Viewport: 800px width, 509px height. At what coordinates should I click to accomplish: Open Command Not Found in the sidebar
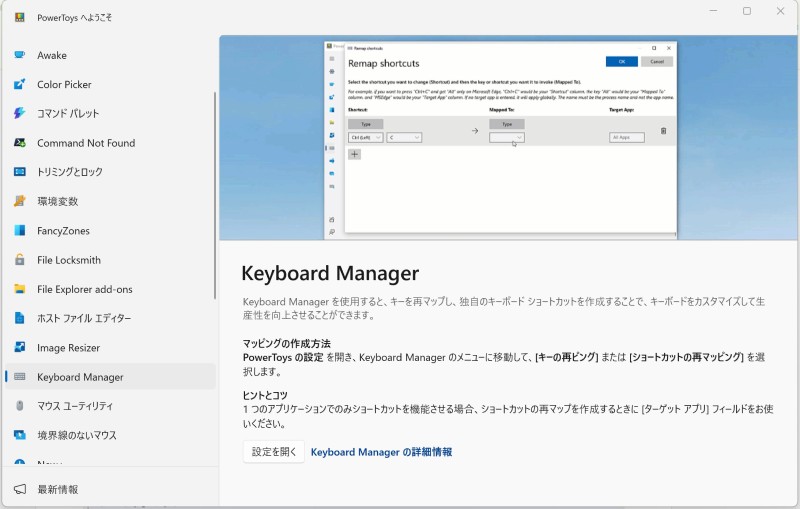click(110, 143)
